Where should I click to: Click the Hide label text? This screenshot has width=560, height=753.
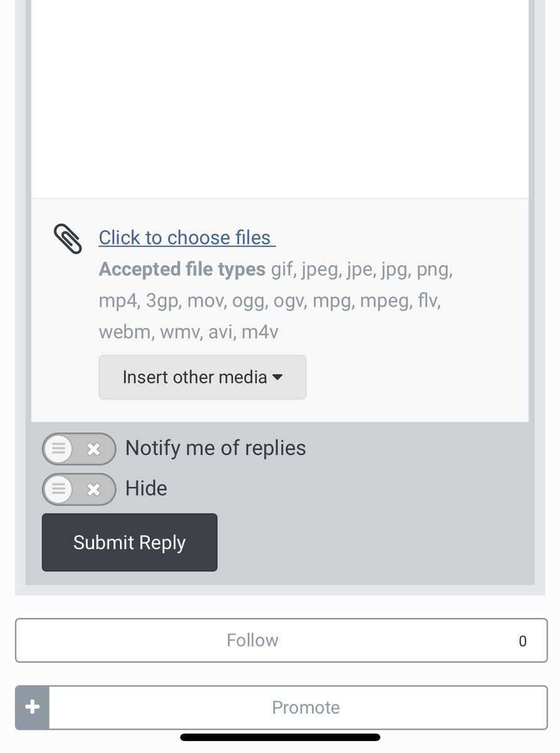[x=146, y=488]
